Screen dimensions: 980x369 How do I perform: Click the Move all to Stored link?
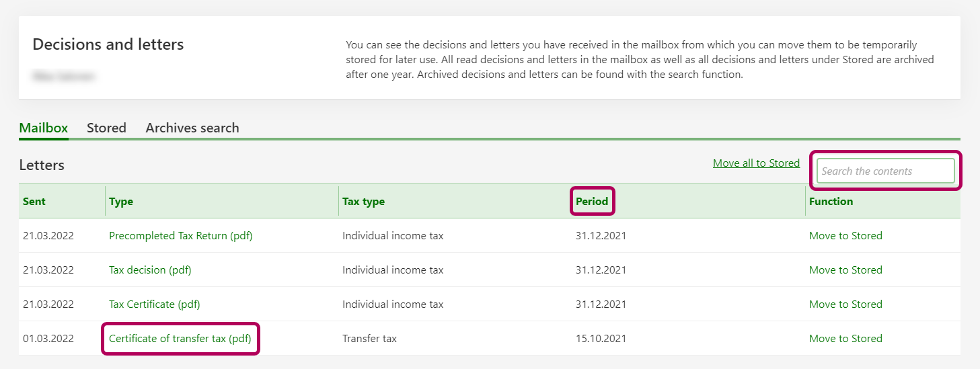pyautogui.click(x=756, y=163)
